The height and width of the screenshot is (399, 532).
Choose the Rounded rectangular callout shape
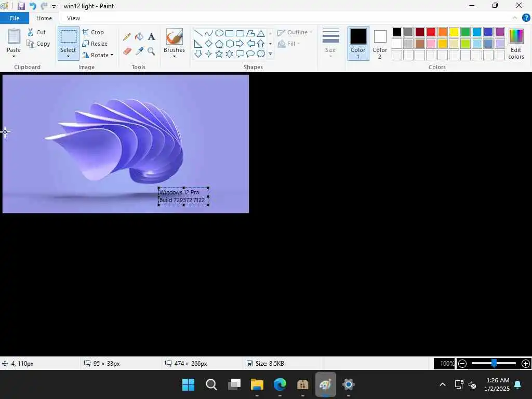tap(240, 54)
